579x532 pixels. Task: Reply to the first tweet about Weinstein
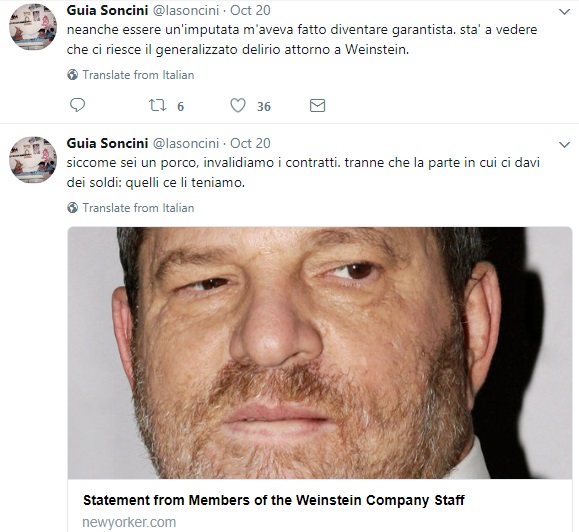click(x=78, y=105)
